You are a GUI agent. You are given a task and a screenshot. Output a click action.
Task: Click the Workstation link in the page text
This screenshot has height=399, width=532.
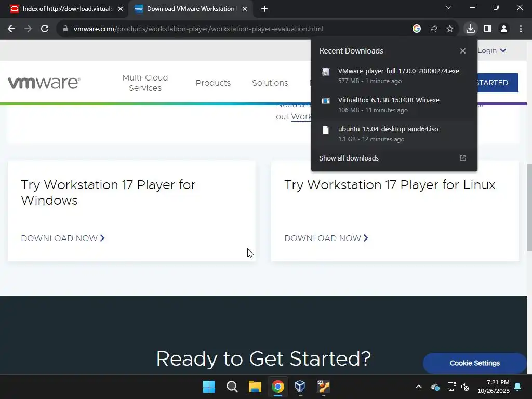(x=301, y=117)
